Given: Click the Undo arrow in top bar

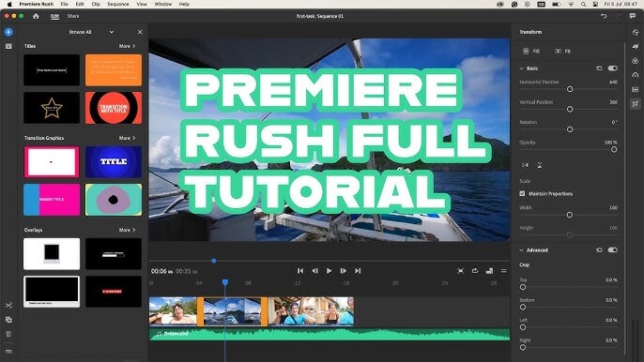Looking at the screenshot, I should click(604, 16).
